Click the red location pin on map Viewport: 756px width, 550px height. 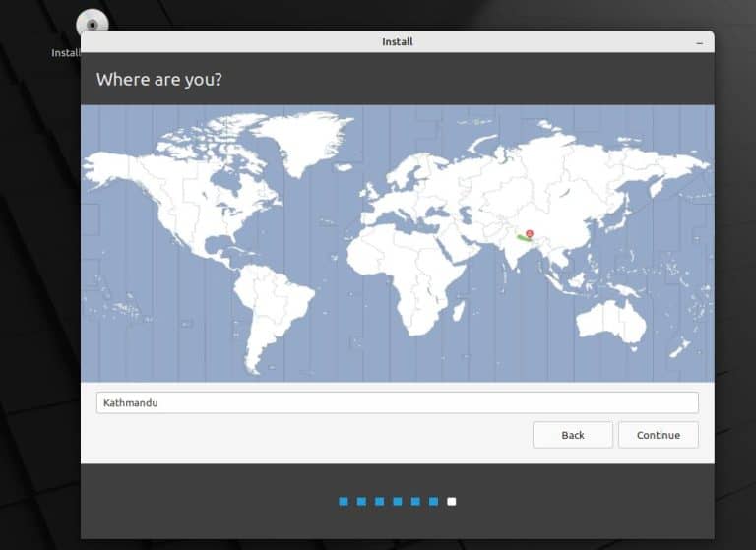click(x=530, y=234)
